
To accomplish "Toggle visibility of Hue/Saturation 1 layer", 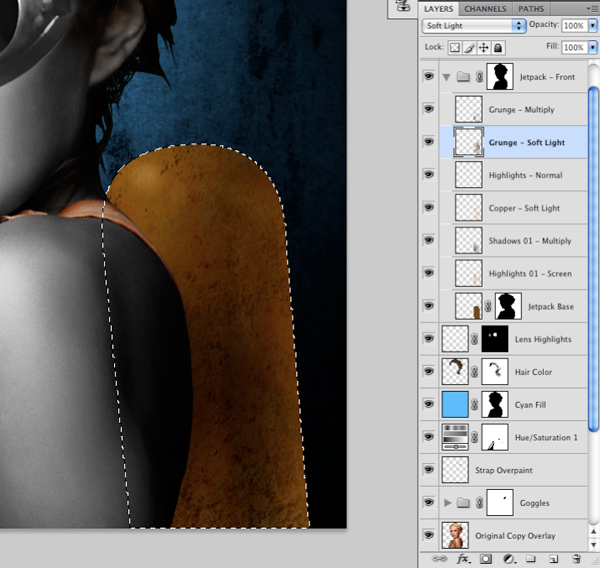I will click(429, 437).
